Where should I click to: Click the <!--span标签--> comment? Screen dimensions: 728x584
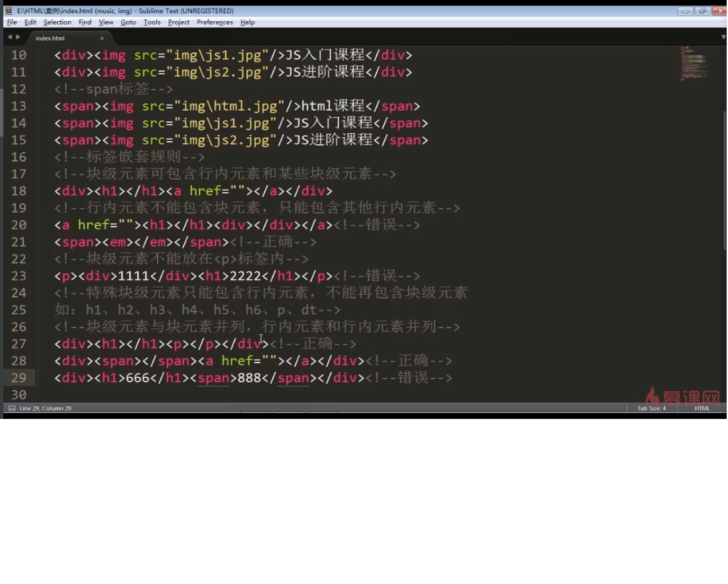click(114, 89)
